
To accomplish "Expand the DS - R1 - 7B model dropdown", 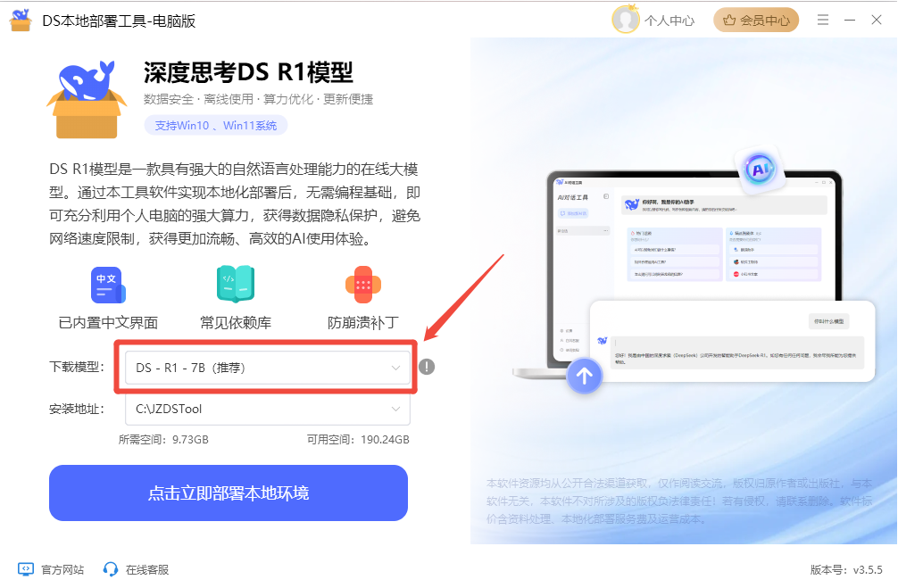I will point(268,368).
